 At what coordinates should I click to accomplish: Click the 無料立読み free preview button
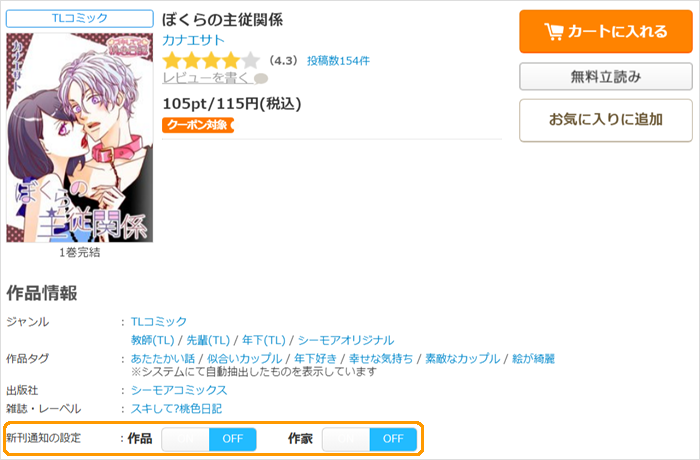pyautogui.click(x=606, y=77)
